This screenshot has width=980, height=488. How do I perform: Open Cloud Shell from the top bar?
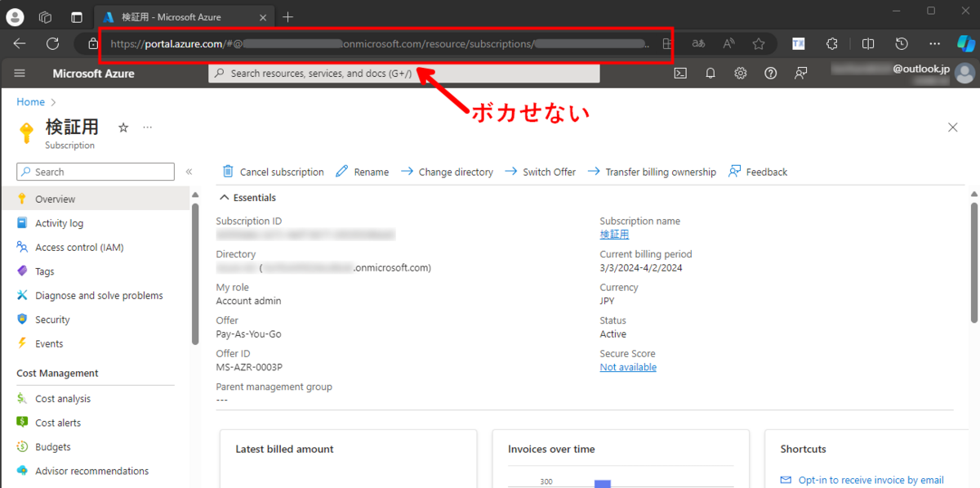pos(680,74)
